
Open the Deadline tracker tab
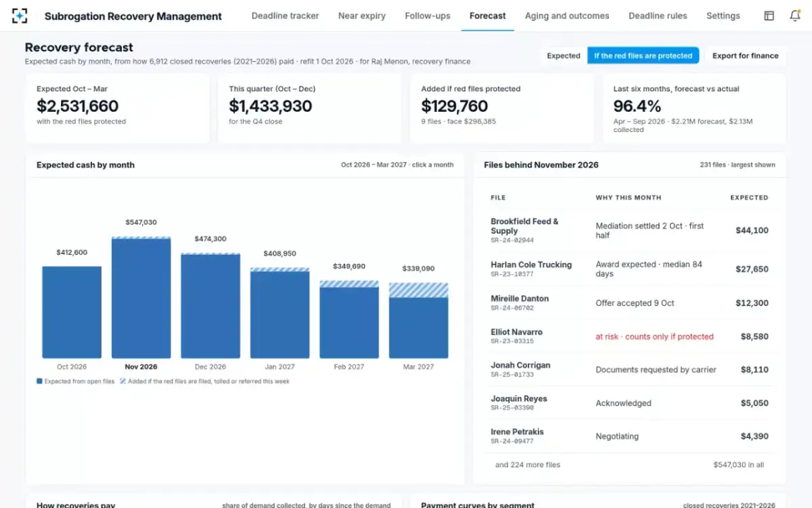(285, 16)
